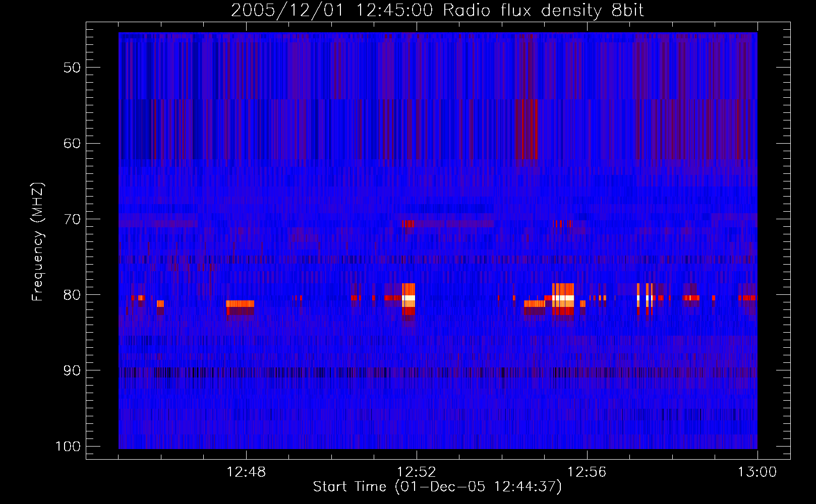Select the 70 frequency tick label
The width and height of the screenshot is (816, 504).
(x=72, y=219)
